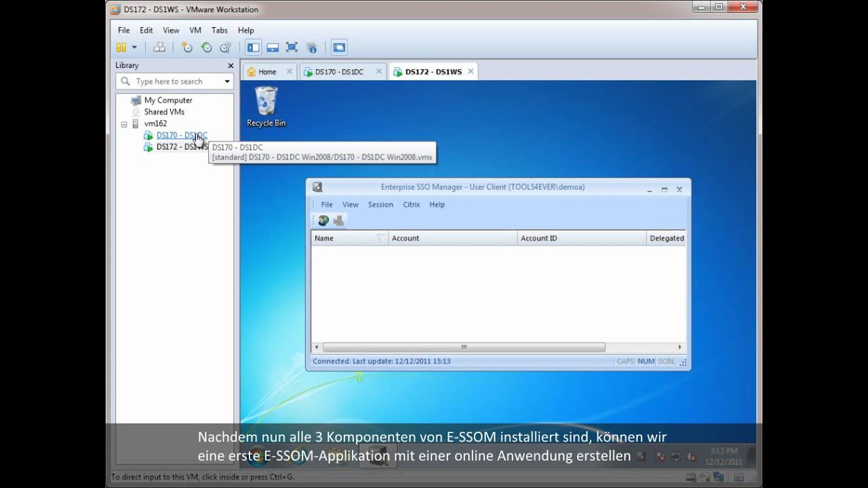
Task: Click the VMware power/suspend toolbar icon
Action: click(121, 47)
